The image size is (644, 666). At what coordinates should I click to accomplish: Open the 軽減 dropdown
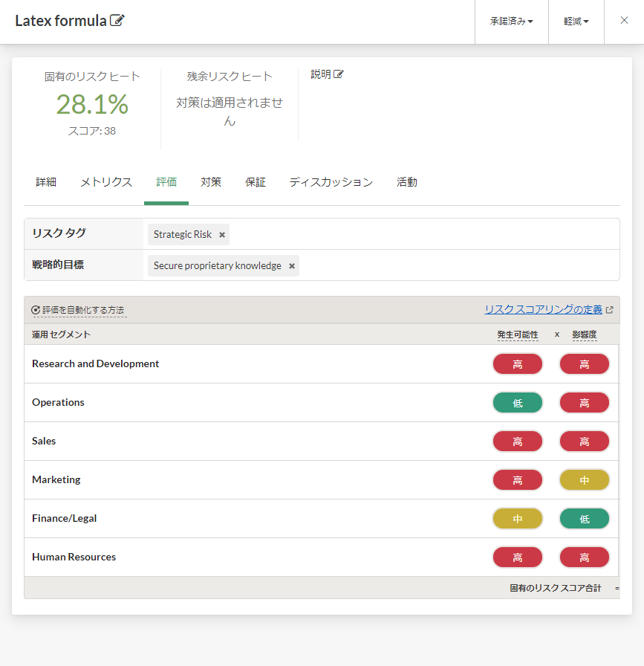click(x=576, y=22)
